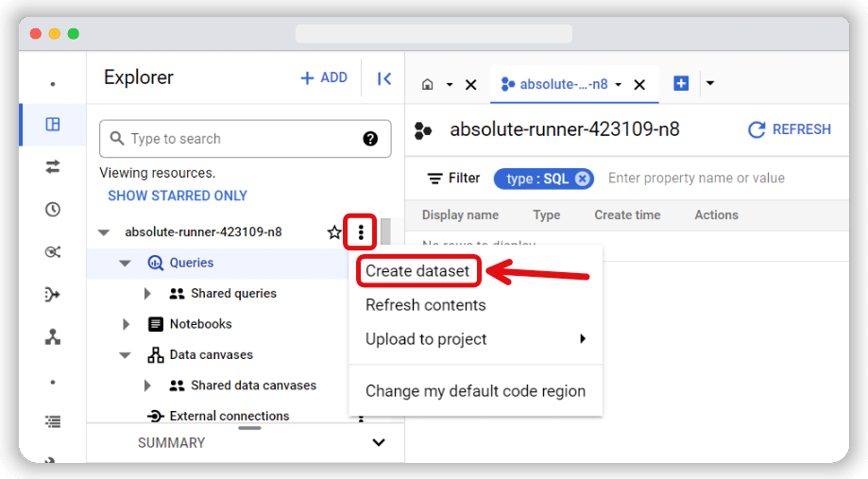Viewport: 868px width, 479px height.
Task: Close the home tab
Action: [x=470, y=85]
